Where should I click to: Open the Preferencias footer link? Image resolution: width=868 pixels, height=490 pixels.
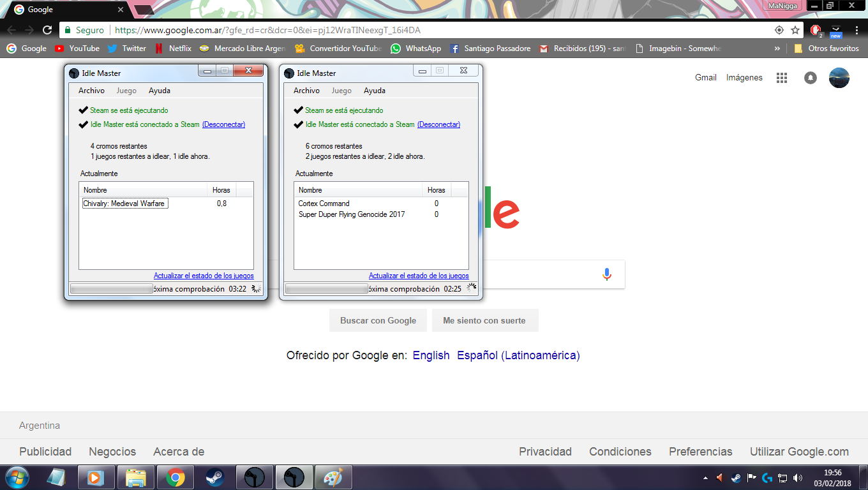coord(701,452)
